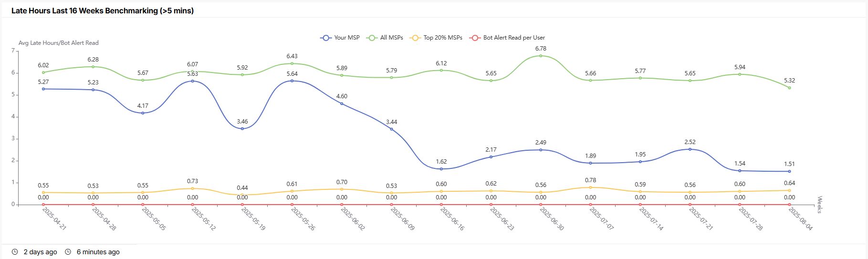Click the clock icon beside '2 days ago'

point(15,252)
